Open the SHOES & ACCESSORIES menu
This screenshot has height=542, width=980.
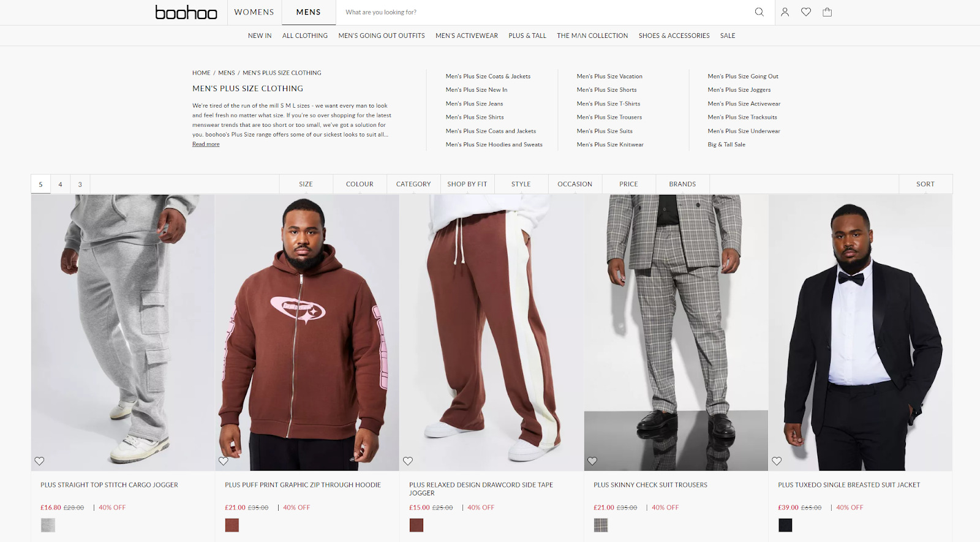pyautogui.click(x=674, y=36)
